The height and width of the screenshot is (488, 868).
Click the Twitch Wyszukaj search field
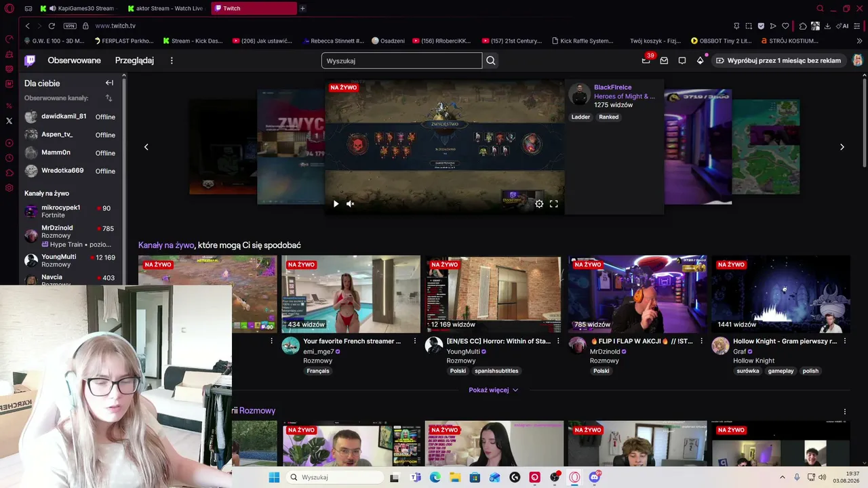(x=401, y=60)
